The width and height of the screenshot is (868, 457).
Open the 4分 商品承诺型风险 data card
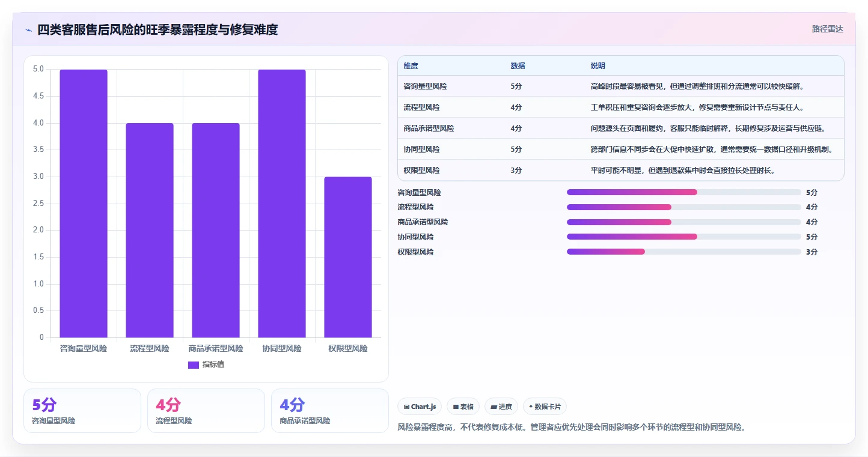click(330, 411)
